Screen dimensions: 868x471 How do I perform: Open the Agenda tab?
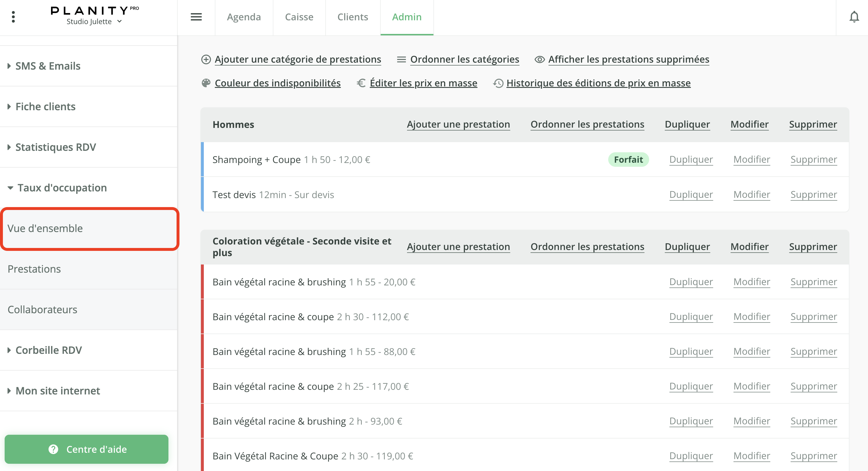(x=244, y=17)
